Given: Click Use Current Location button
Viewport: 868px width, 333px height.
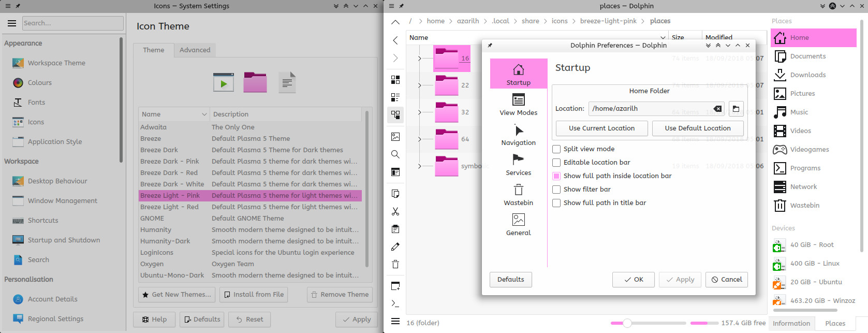Looking at the screenshot, I should click(601, 128).
